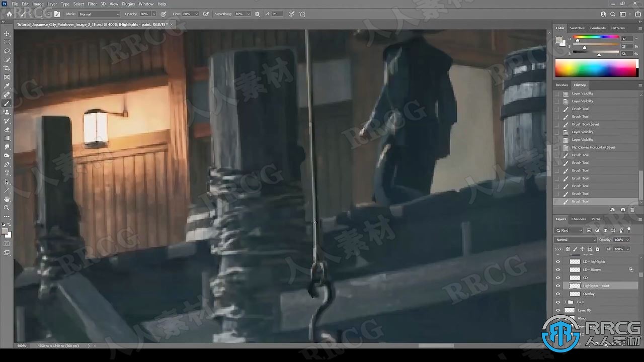This screenshot has width=644, height=362.
Task: Select the Eyedropper tool
Action: tap(7, 86)
